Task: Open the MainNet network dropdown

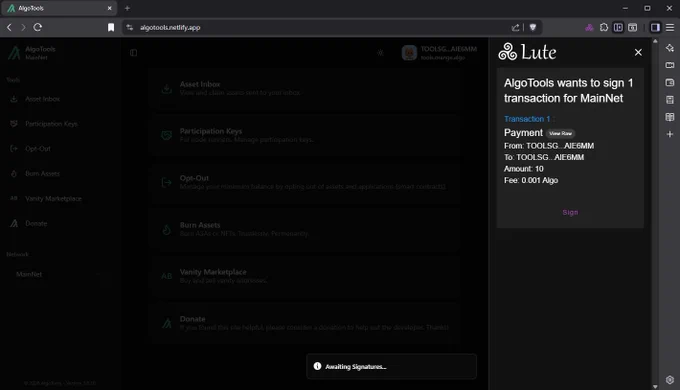Action: (x=59, y=274)
